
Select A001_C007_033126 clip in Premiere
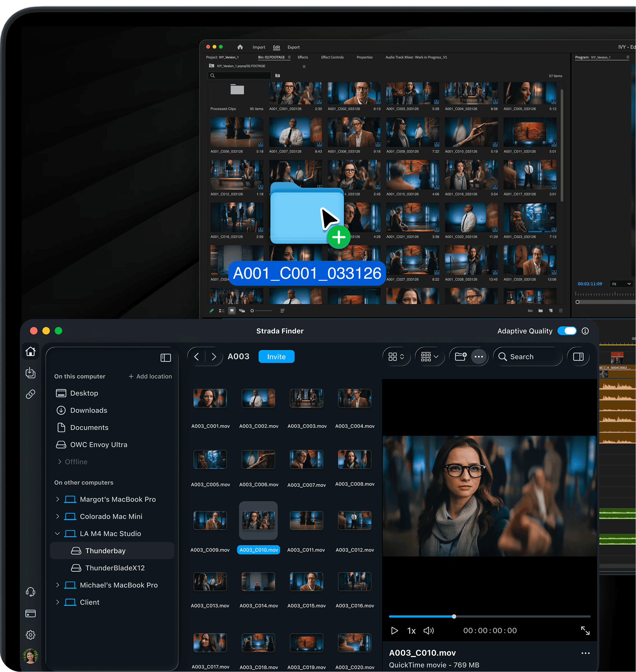[x=295, y=132]
